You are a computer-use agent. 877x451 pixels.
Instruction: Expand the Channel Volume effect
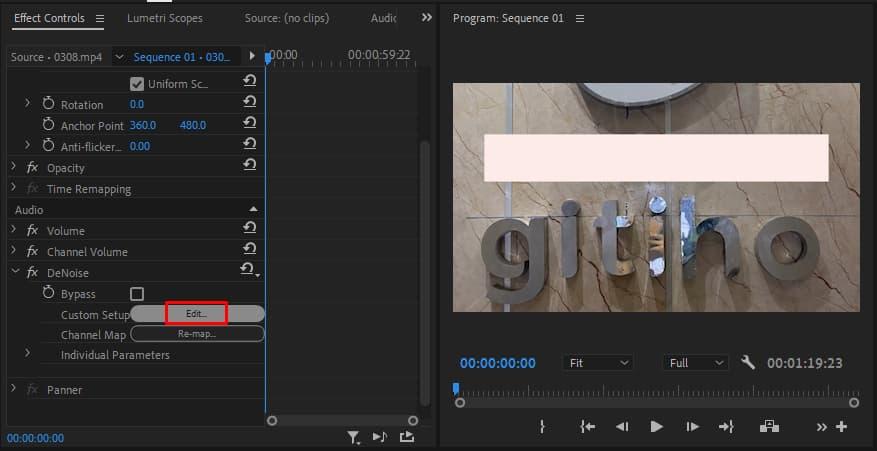pos(13,251)
